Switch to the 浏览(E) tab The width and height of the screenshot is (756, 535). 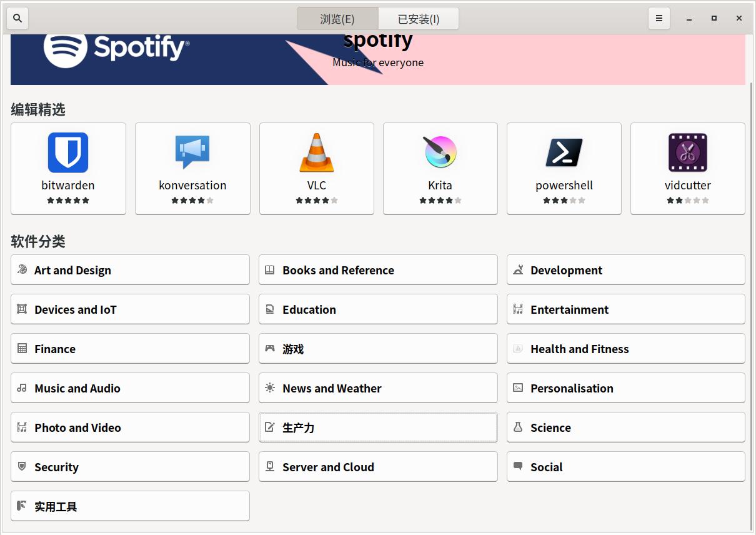(337, 19)
